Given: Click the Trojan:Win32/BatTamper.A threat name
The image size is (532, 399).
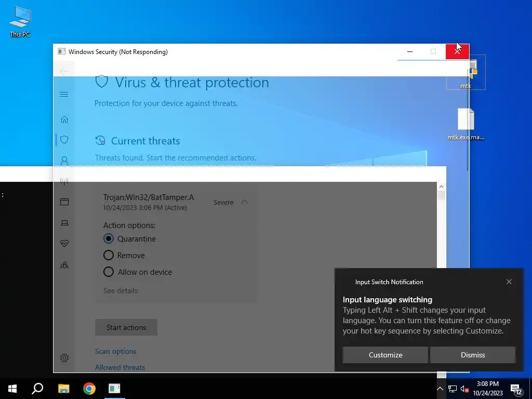Looking at the screenshot, I should pyautogui.click(x=149, y=197).
